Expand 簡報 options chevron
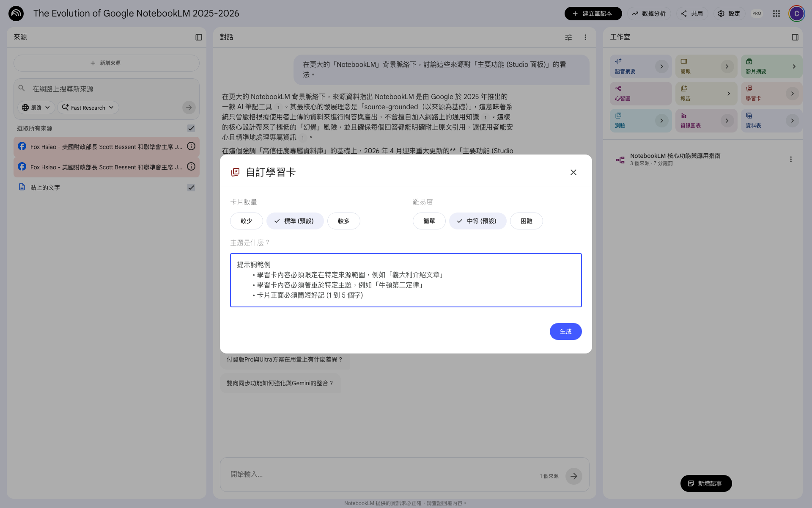Image resolution: width=812 pixels, height=508 pixels. click(x=727, y=66)
